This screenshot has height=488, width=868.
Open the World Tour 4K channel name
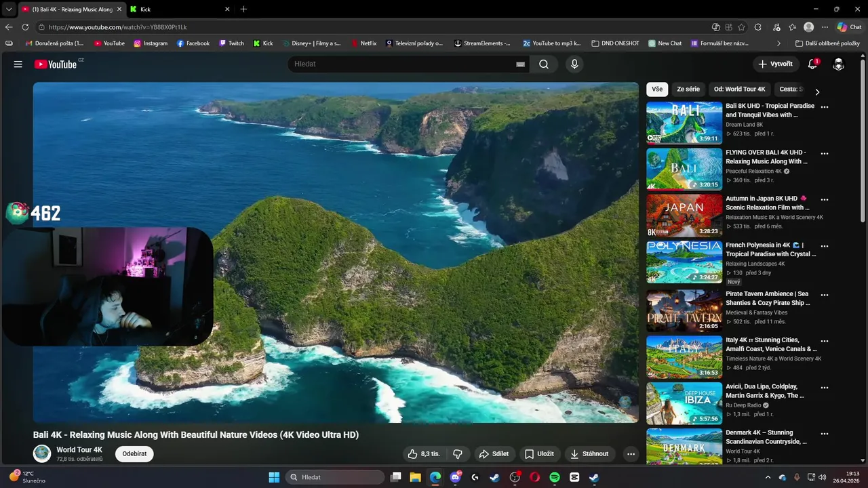(79, 449)
